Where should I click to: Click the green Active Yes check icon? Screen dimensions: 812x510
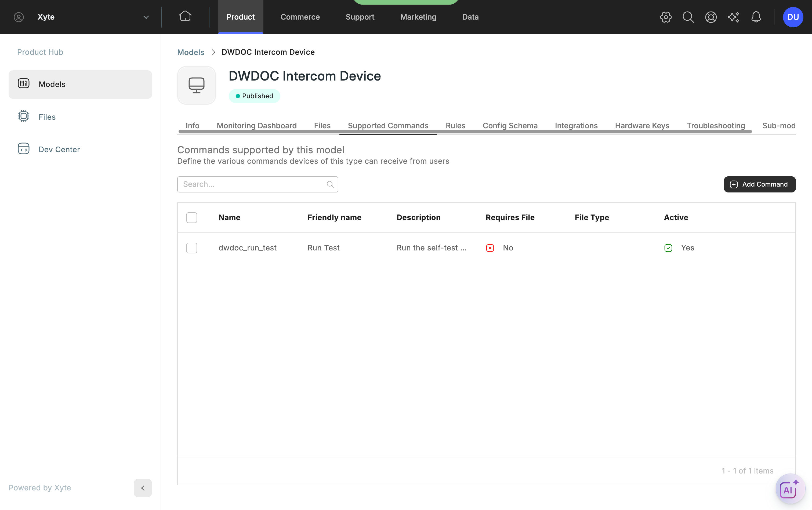[668, 248]
